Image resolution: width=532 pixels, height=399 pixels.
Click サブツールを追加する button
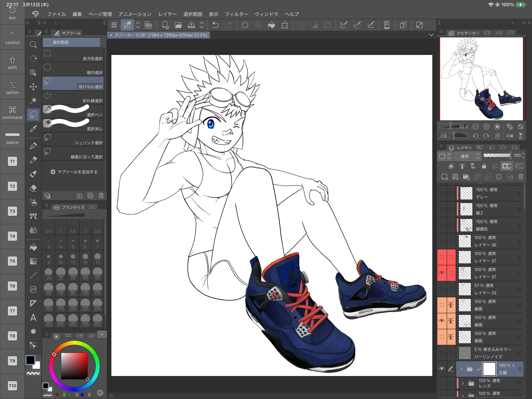pos(74,172)
